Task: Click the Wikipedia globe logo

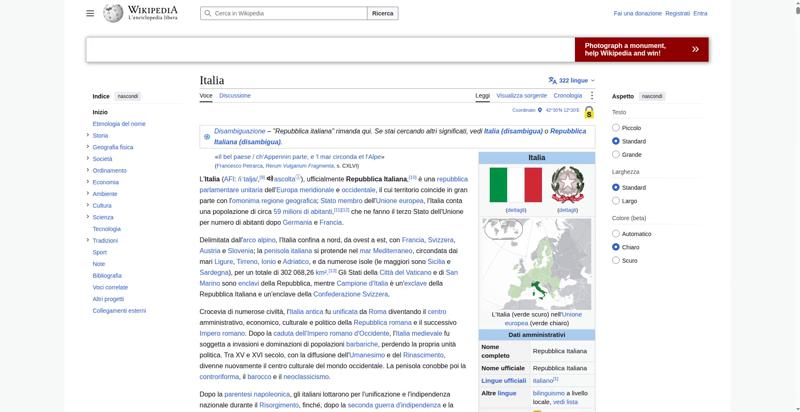Action: coord(113,13)
